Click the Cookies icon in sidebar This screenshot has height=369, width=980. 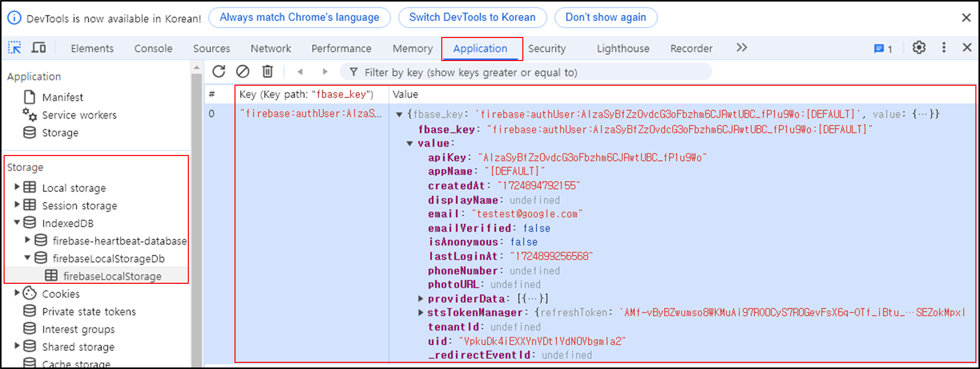pos(30,293)
